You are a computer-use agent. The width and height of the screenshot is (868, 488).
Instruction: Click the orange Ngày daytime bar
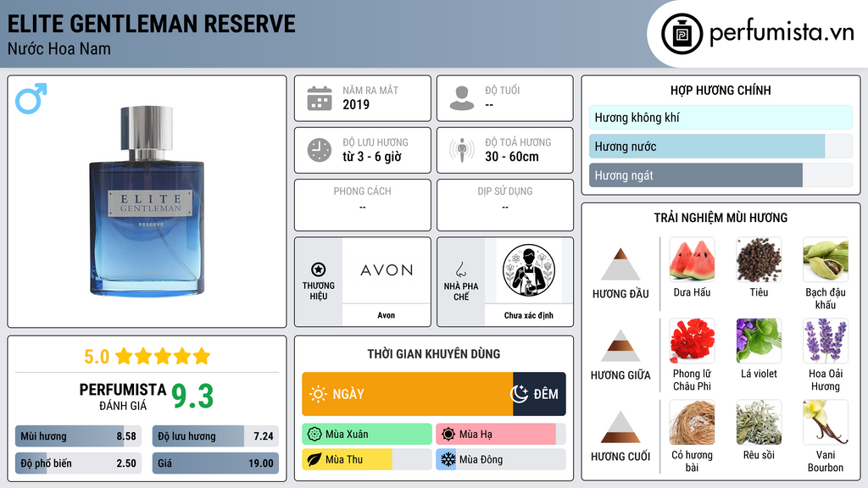408,394
